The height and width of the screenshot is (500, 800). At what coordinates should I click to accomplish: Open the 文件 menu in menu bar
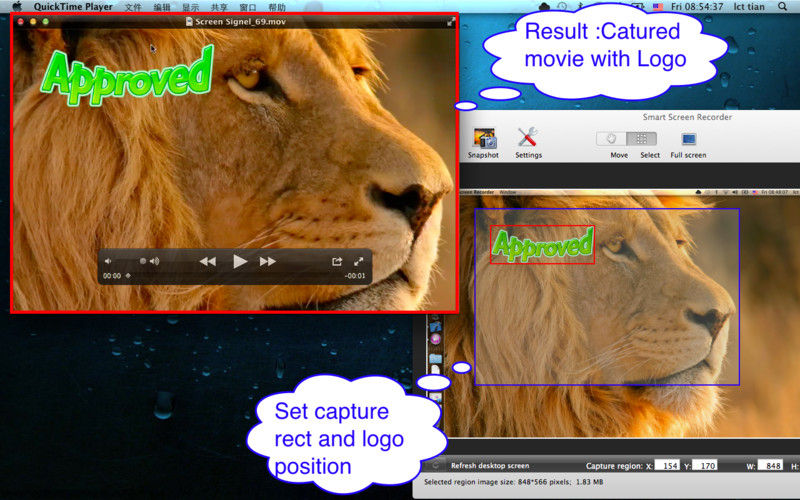click(133, 7)
